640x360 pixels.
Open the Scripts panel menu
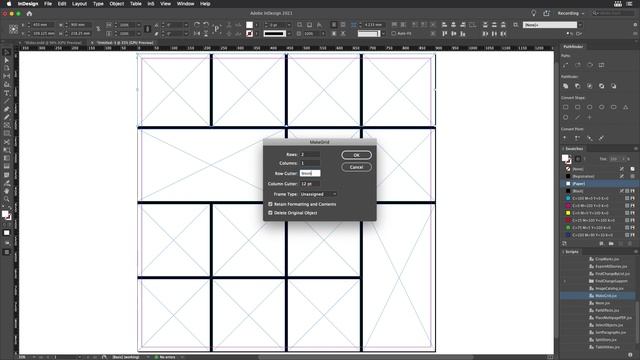(x=636, y=252)
